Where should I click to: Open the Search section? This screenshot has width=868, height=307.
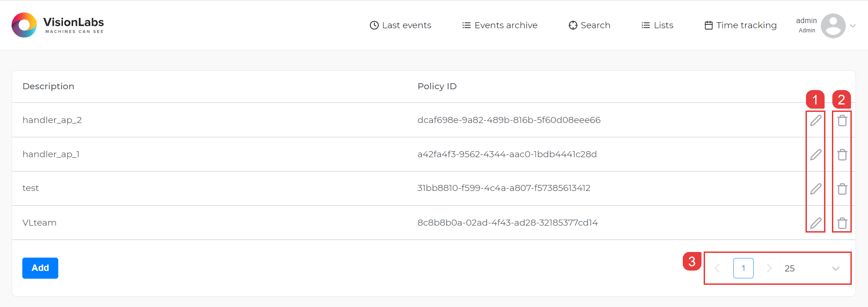[589, 25]
